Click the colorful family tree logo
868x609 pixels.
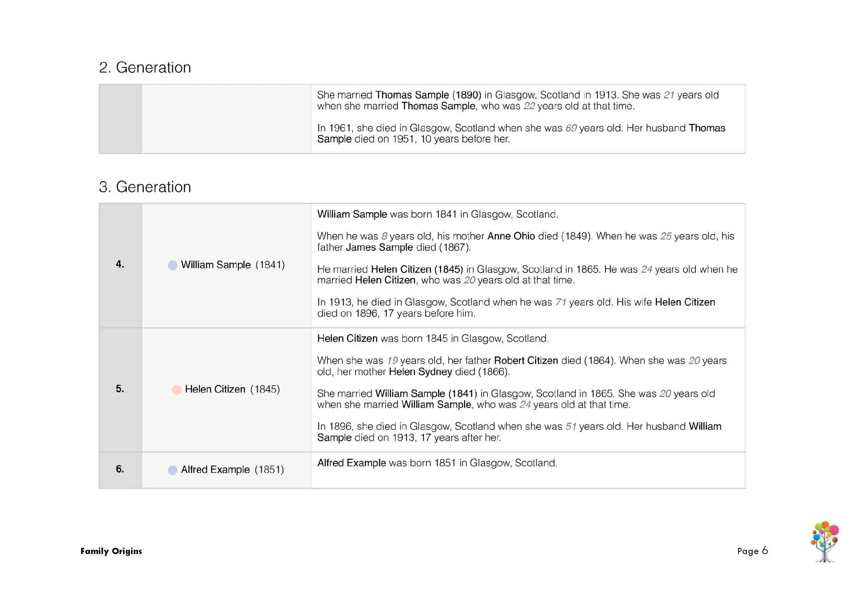pos(825,541)
